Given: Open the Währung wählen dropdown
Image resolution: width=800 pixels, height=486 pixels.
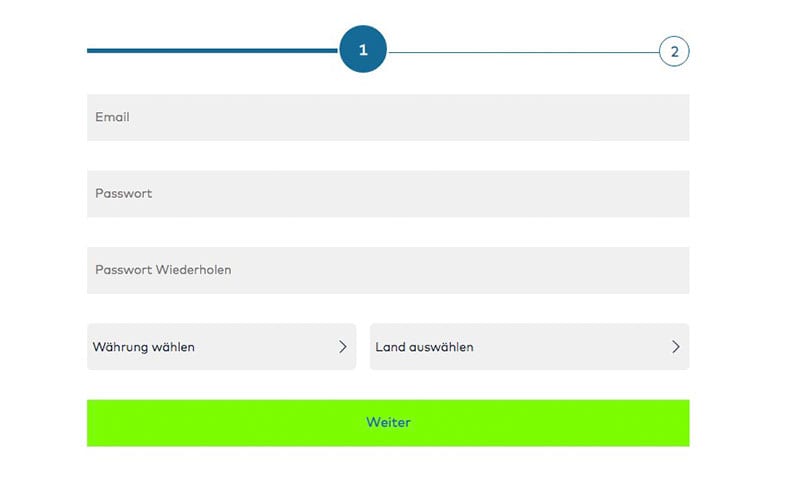Looking at the screenshot, I should pos(221,347).
